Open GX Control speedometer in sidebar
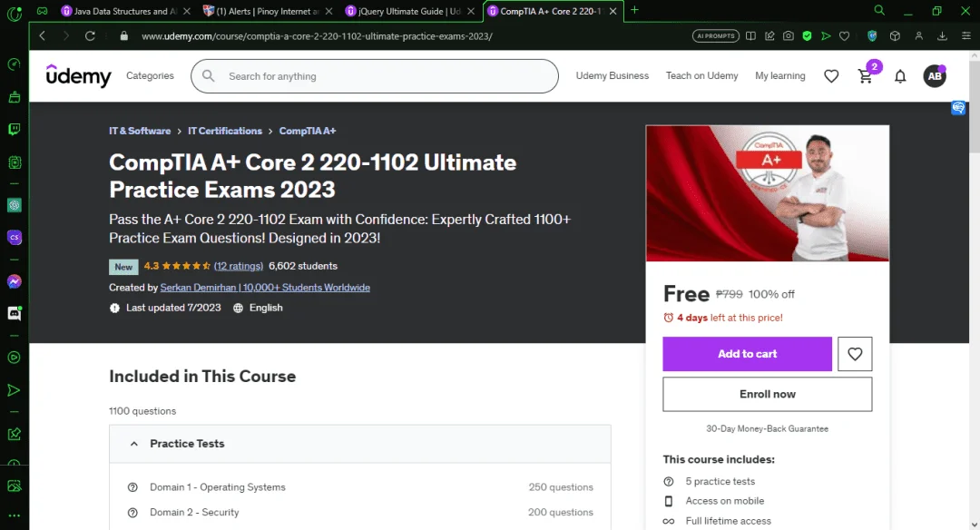 click(14, 64)
